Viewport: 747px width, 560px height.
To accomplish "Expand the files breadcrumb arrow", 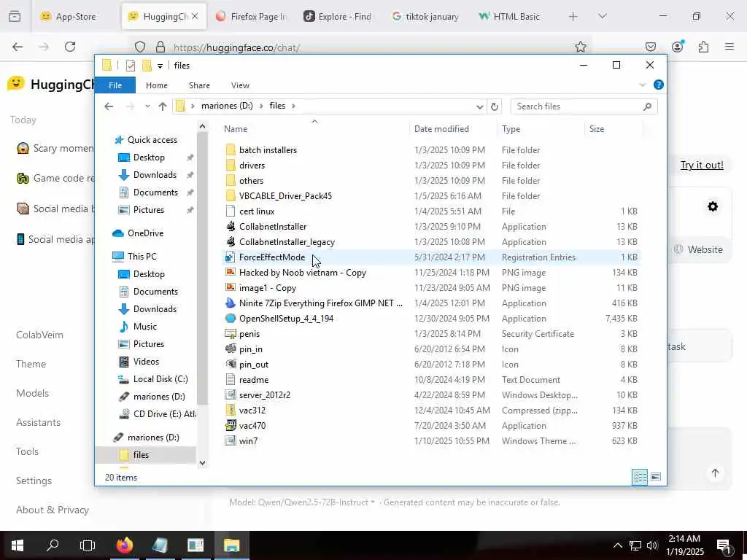I will coord(293,106).
